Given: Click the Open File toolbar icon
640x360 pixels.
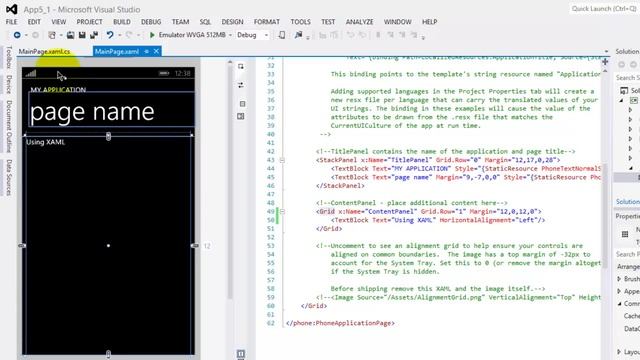Looking at the screenshot, I should click(x=71, y=35).
